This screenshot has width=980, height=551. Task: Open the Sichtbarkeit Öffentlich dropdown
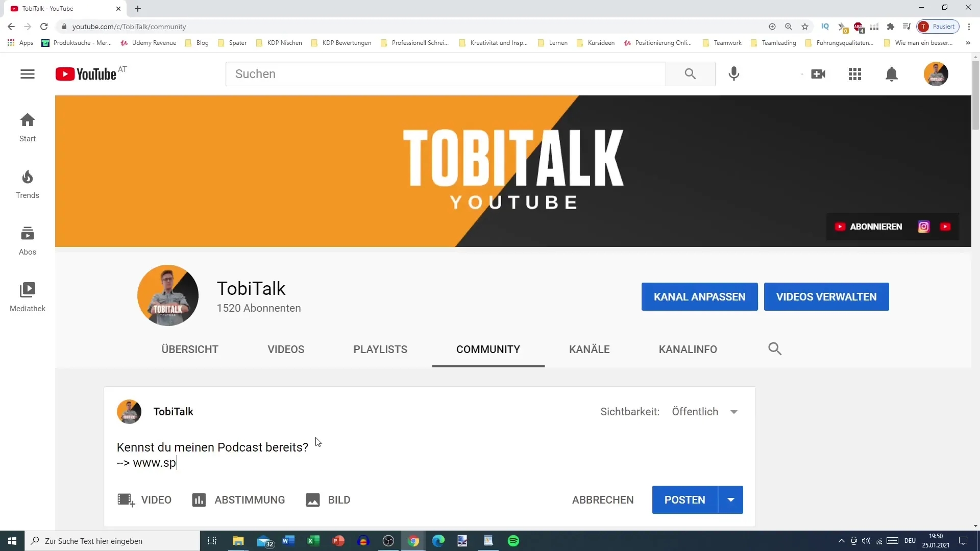(x=704, y=412)
